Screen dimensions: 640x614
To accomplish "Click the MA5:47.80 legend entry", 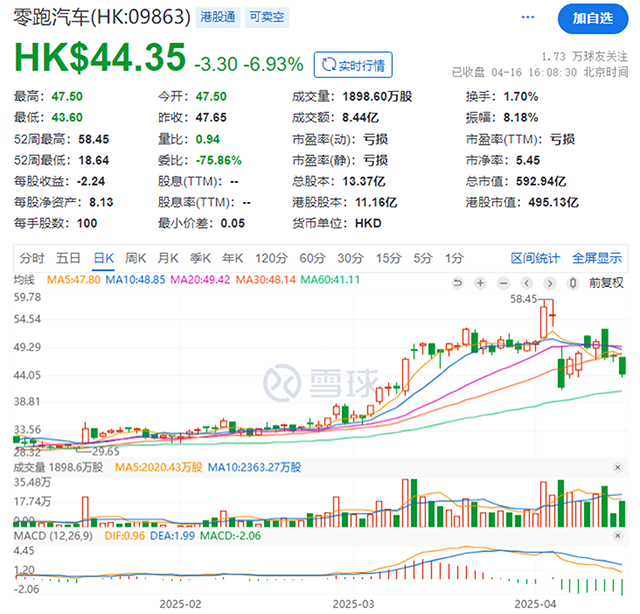I will click(x=73, y=280).
